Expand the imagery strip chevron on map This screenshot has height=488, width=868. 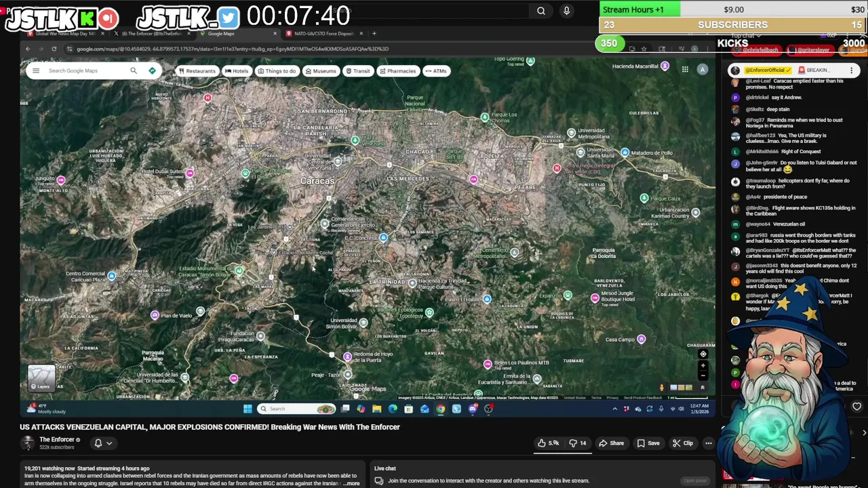[703, 388]
